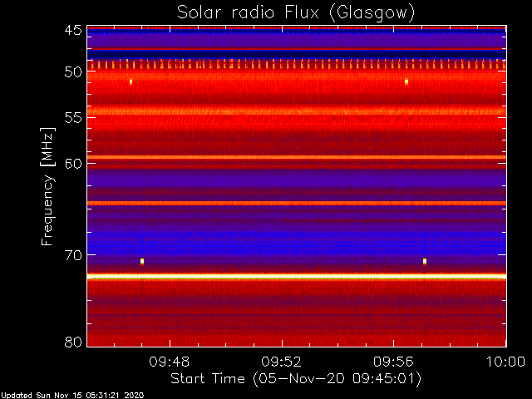Click the yellow spot near 51 MHz before 09:47
This screenshot has height=399, width=532.
[131, 81]
